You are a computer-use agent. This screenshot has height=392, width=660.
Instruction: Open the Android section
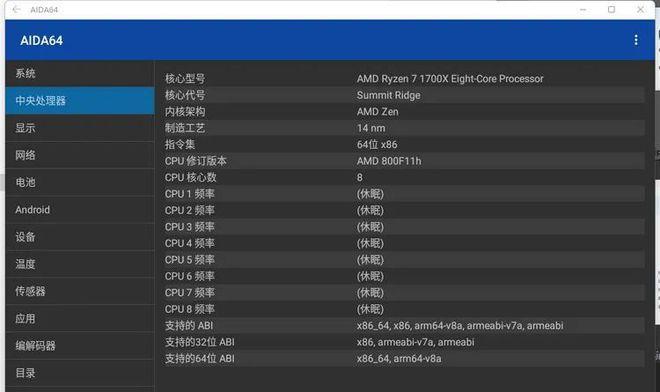tap(80, 210)
